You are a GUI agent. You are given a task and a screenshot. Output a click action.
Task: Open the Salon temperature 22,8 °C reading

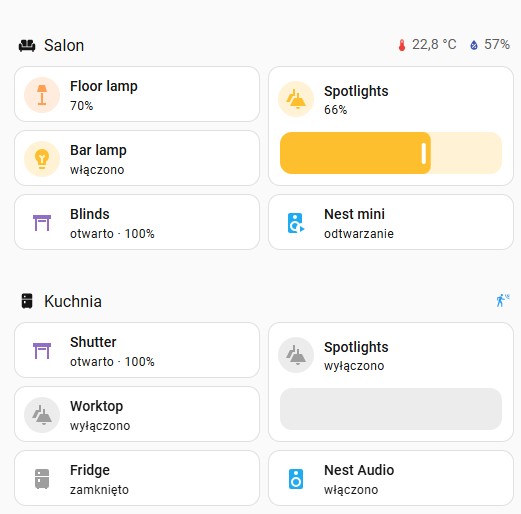[427, 45]
